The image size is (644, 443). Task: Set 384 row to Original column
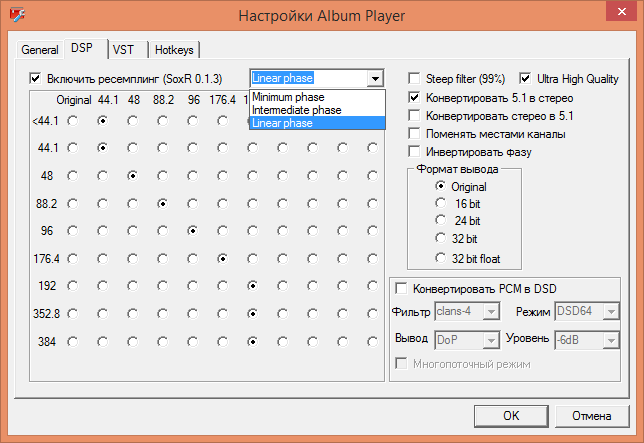(x=73, y=342)
